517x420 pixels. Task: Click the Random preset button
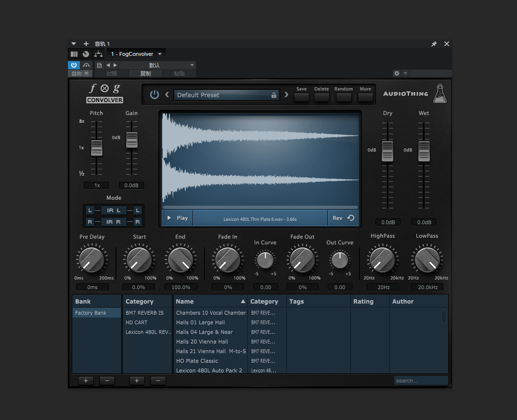click(344, 98)
